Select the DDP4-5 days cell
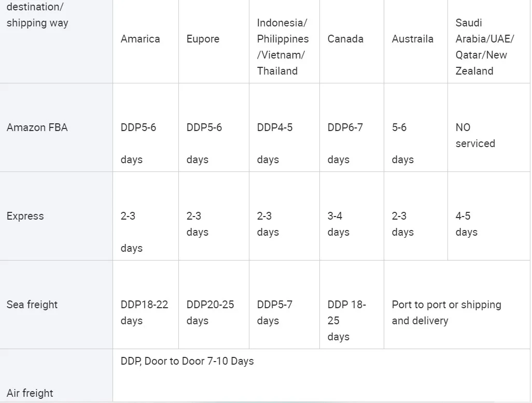This screenshot has width=532, height=403. coord(284,127)
